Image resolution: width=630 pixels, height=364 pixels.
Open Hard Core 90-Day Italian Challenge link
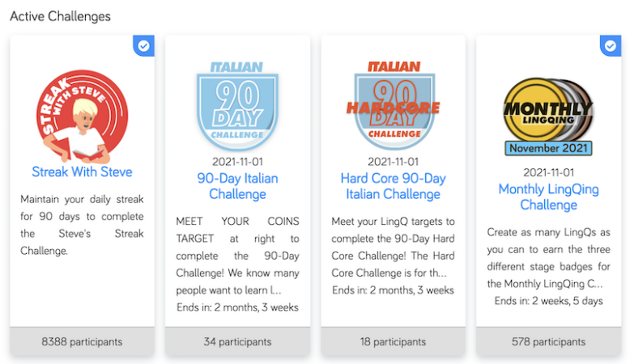coord(393,186)
